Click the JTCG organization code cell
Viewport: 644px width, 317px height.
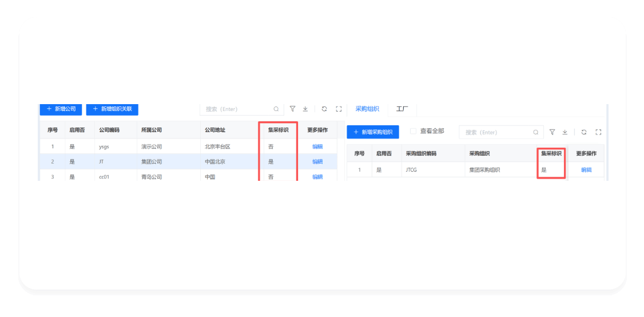(x=411, y=170)
